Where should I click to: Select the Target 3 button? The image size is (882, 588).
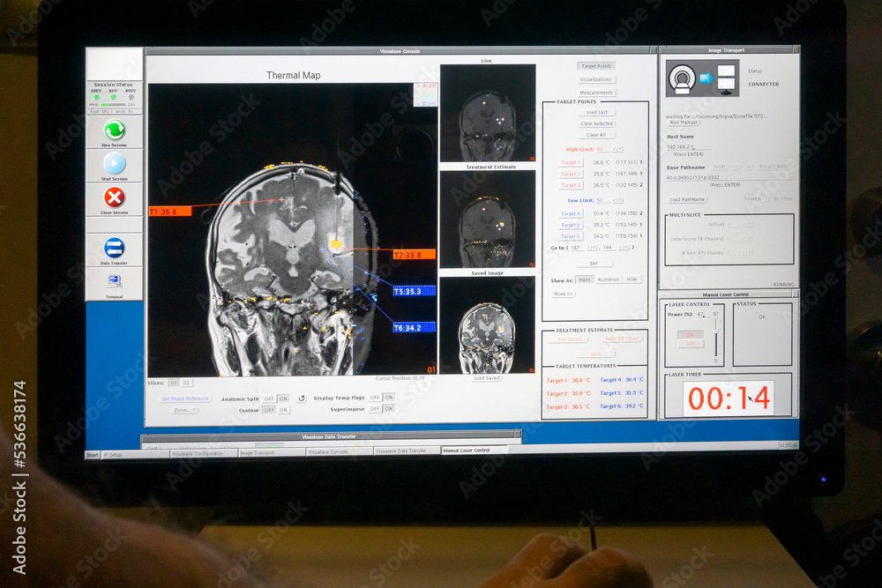571,185
